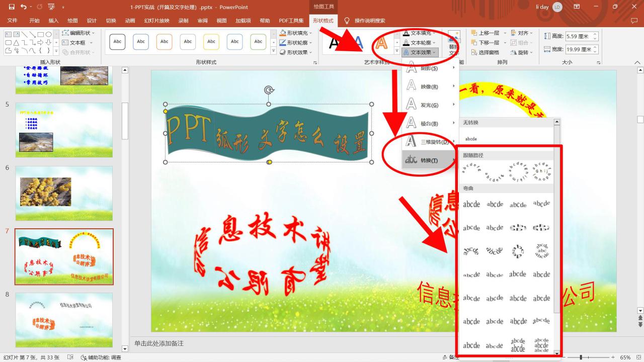Viewport: 644px width, 362px height.
Task: Click 编辑形状 (Edit Shape) button
Action: click(79, 32)
